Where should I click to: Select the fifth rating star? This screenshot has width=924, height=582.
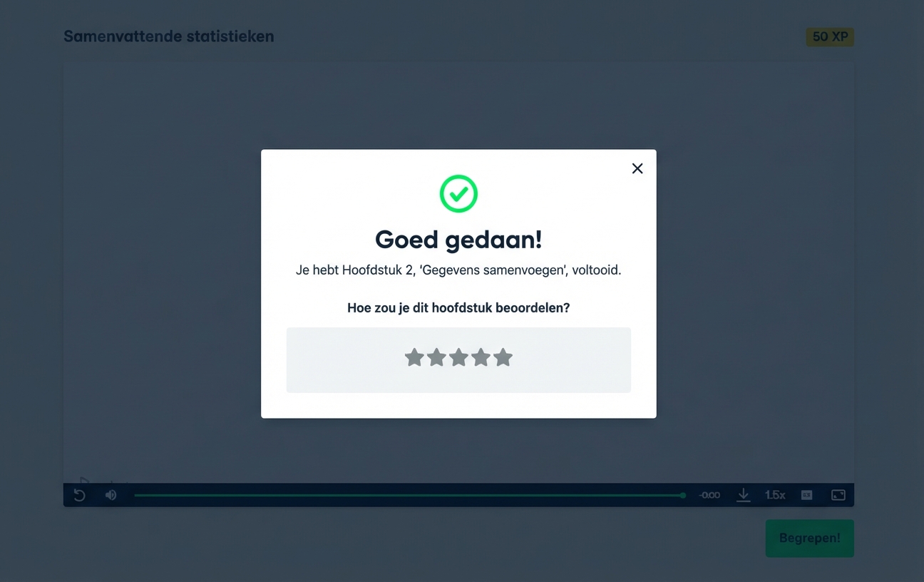[503, 357]
